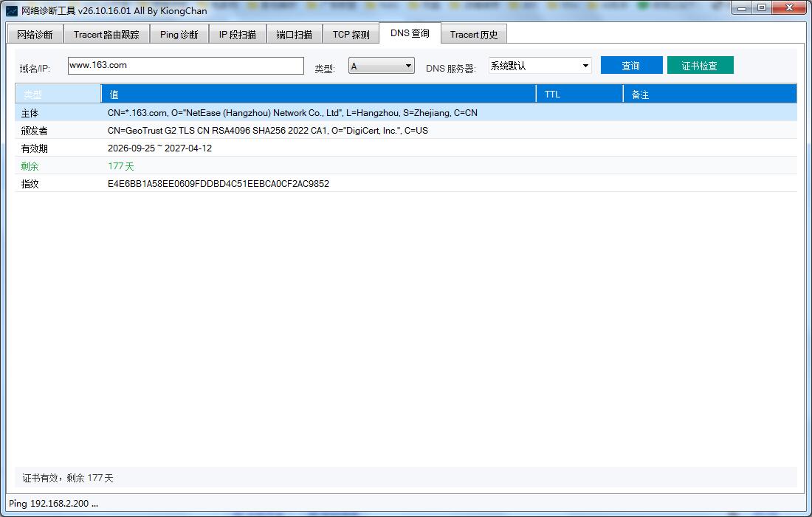Click the 证书有效，剩余 177 天 status message
The image size is (812, 517).
coord(68,478)
